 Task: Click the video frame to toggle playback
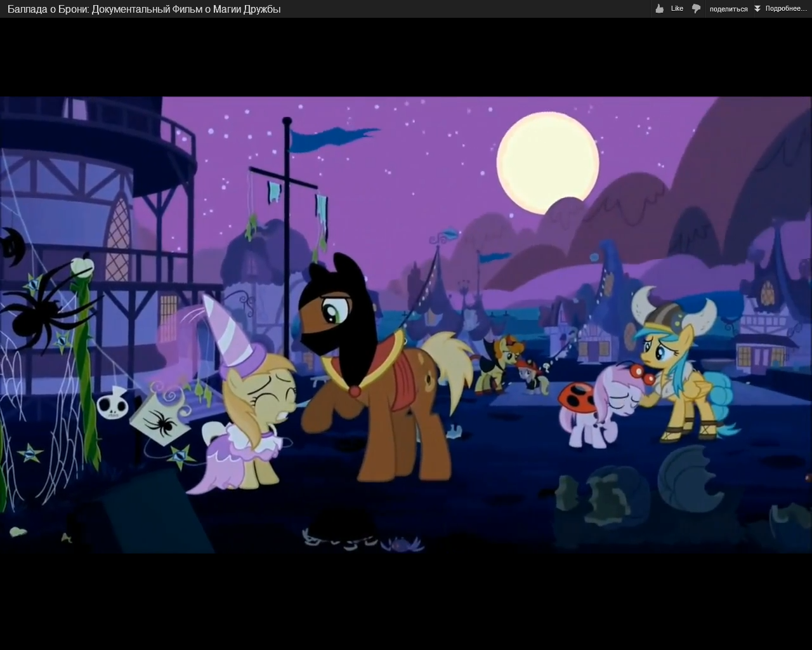click(405, 324)
